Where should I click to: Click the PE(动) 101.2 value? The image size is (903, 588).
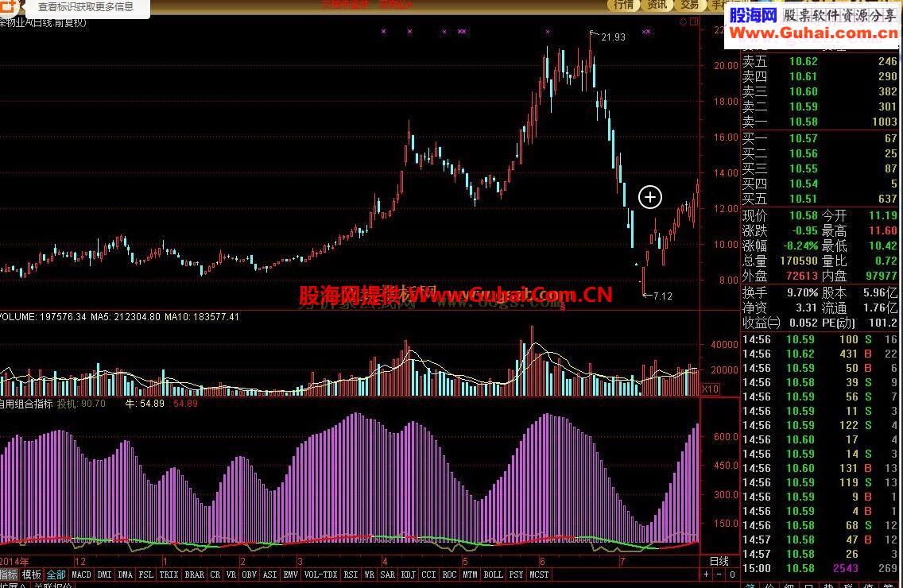pyautogui.click(x=883, y=323)
